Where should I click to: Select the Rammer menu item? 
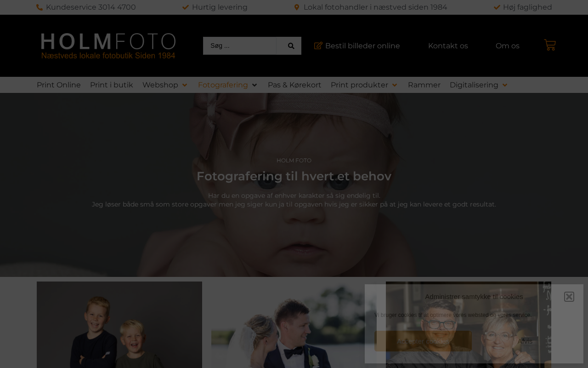point(424,85)
